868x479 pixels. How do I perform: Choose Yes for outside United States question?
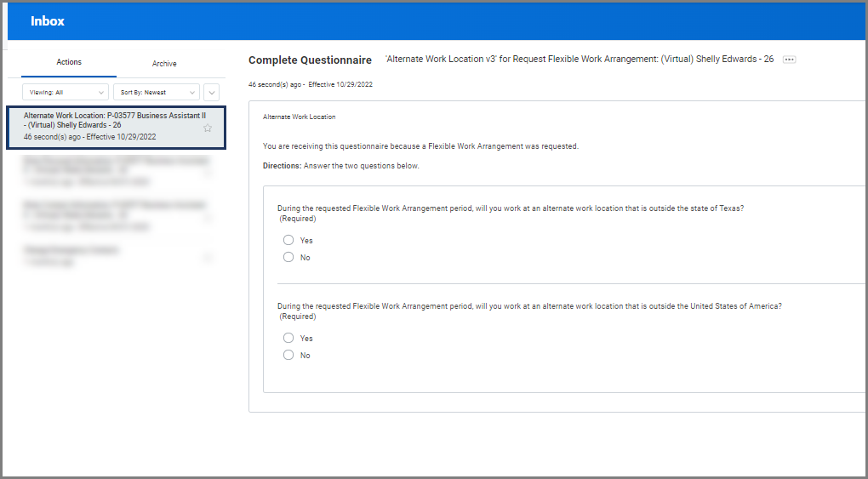tap(288, 338)
